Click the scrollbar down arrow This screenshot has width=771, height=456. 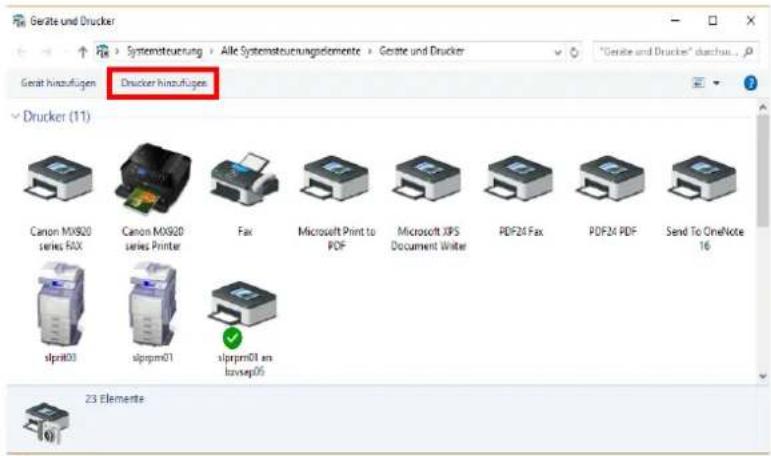763,376
